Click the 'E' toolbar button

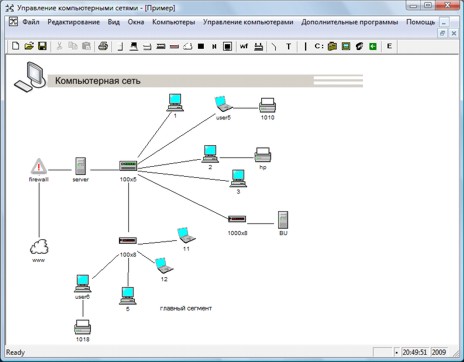pyautogui.click(x=389, y=46)
